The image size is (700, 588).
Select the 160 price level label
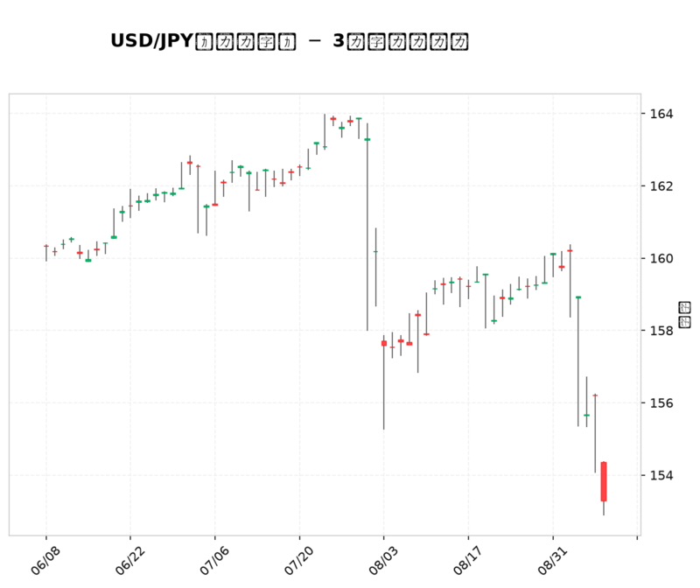click(x=661, y=258)
